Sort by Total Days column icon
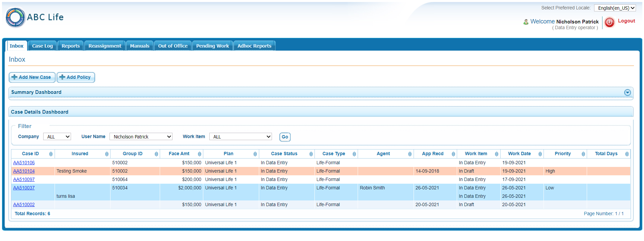644x241 pixels. point(627,154)
